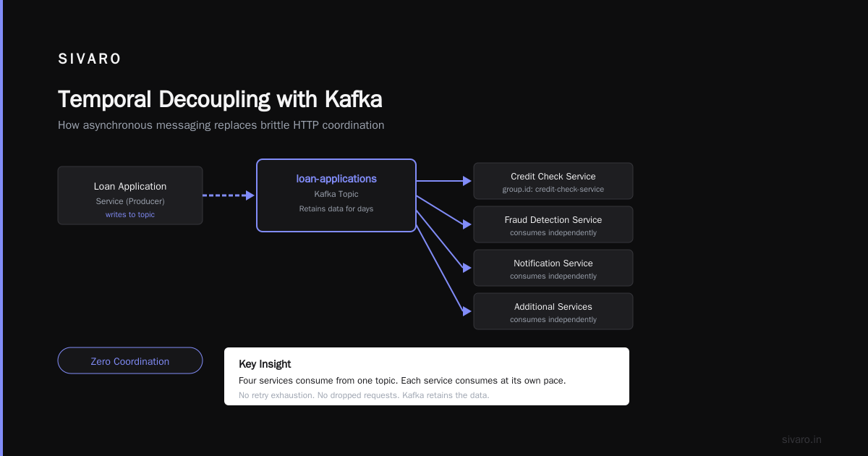Click the 'group.id: credit-check-service' label
This screenshot has height=456, width=868.
[553, 190]
